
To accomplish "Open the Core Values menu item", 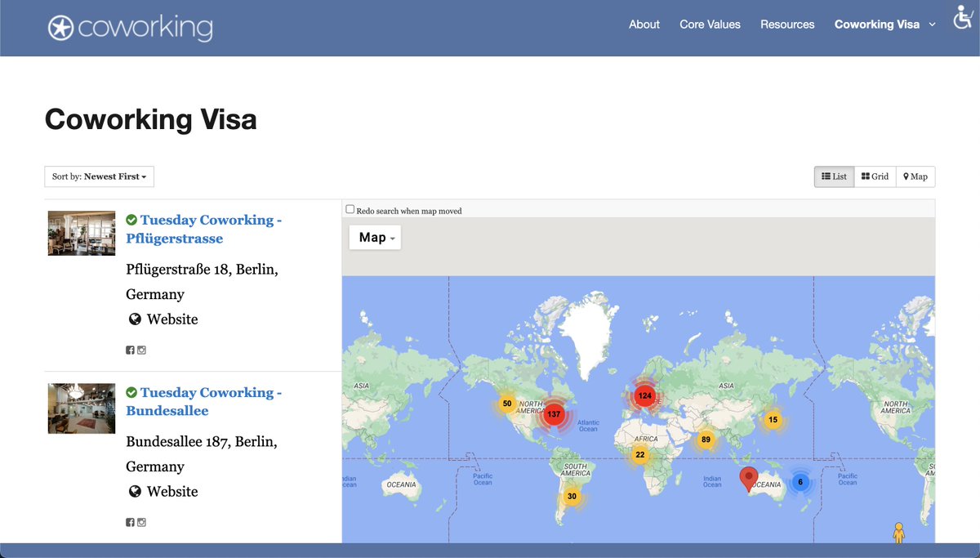I will click(710, 25).
